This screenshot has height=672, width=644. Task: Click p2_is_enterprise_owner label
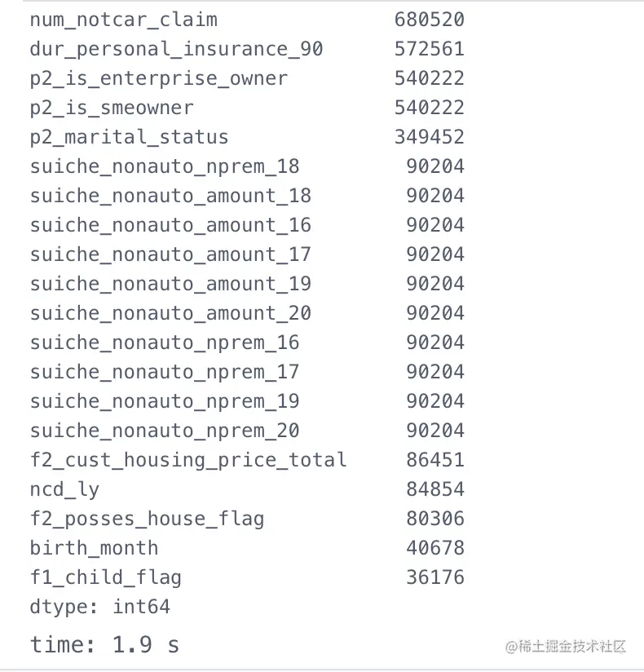click(x=159, y=79)
